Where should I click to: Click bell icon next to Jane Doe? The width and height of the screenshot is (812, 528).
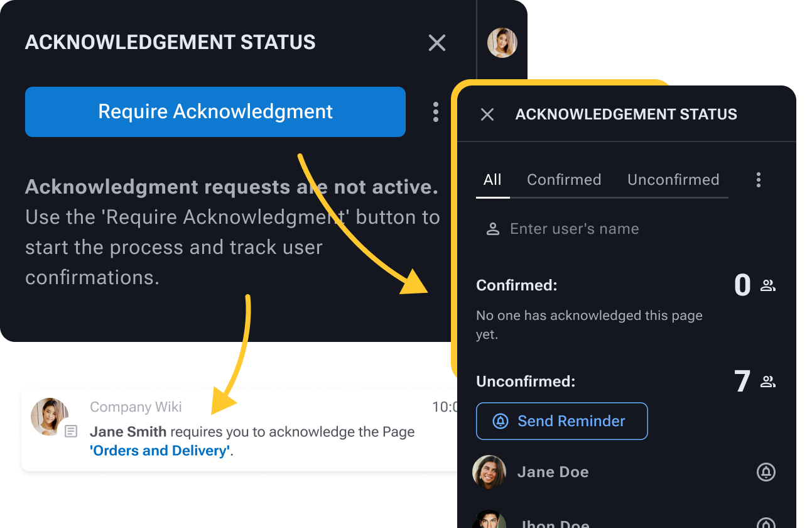(x=766, y=472)
